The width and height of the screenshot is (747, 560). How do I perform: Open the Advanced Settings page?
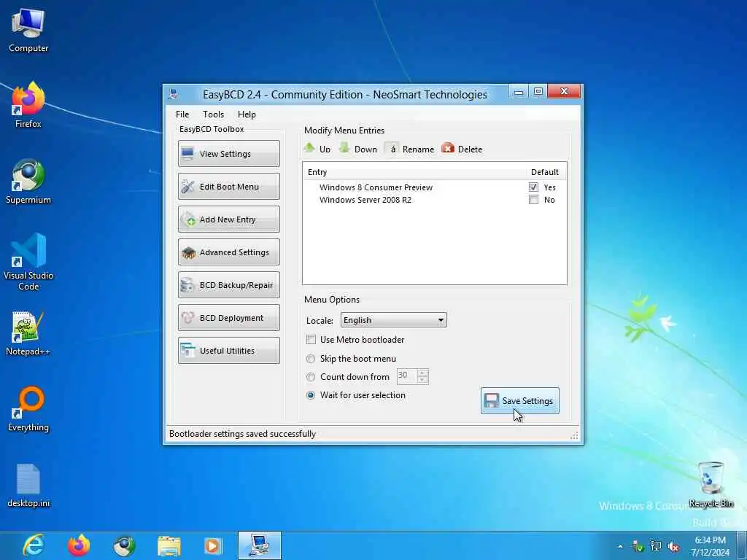(228, 252)
